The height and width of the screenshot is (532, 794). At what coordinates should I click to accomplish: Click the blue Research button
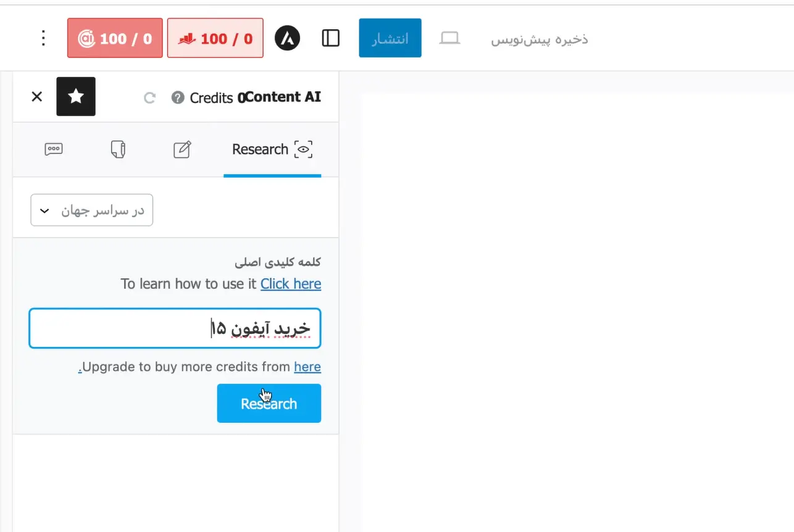tap(269, 403)
